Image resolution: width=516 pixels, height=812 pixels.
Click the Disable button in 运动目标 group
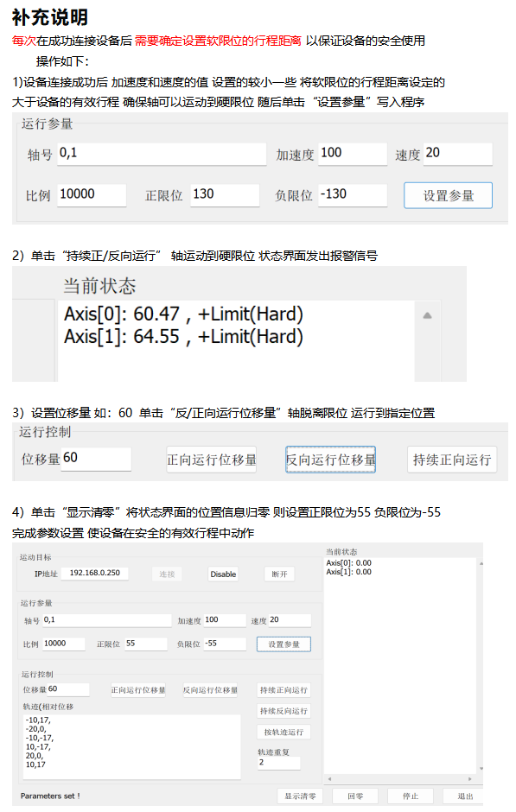pyautogui.click(x=223, y=574)
